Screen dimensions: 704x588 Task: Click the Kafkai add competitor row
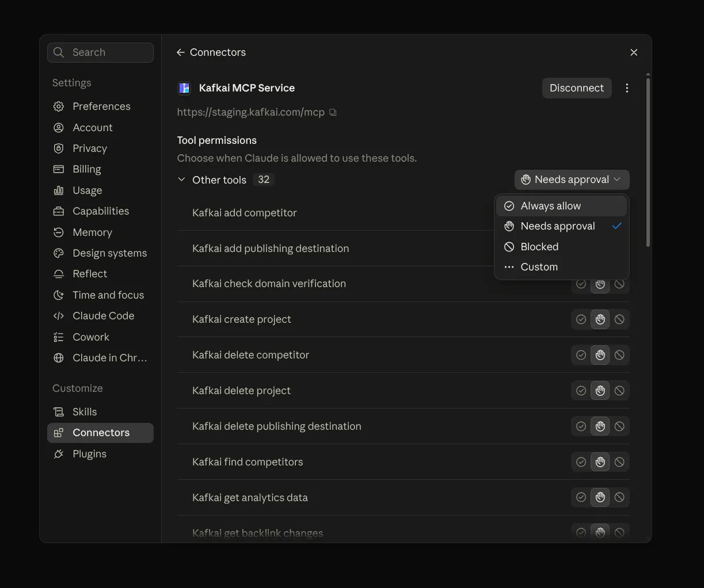403,213
